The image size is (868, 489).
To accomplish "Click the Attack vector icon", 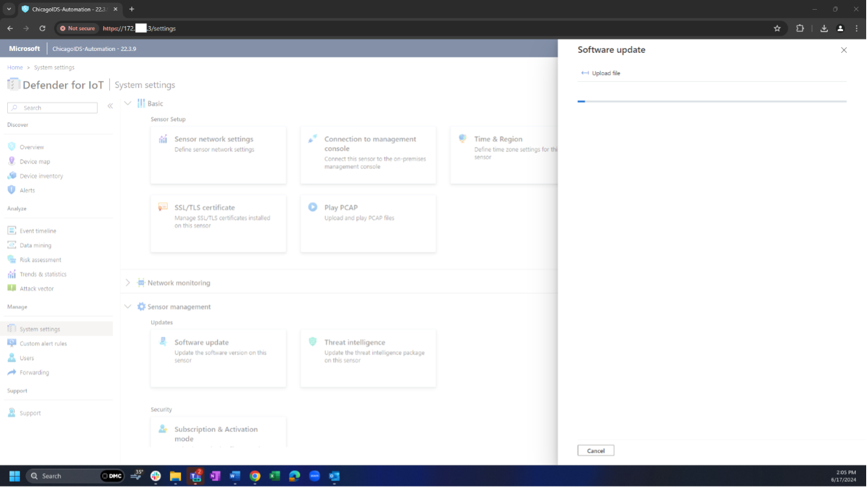I will tap(12, 288).
